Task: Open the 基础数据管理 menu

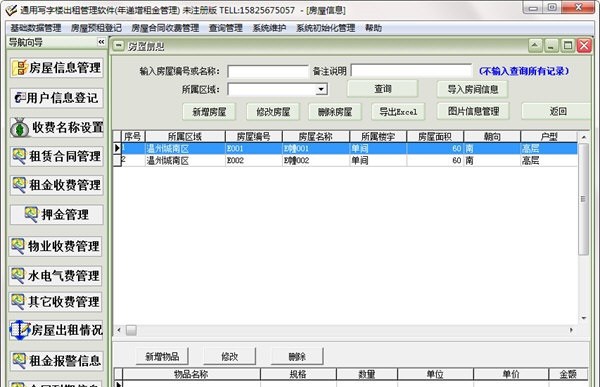Action: (36, 28)
